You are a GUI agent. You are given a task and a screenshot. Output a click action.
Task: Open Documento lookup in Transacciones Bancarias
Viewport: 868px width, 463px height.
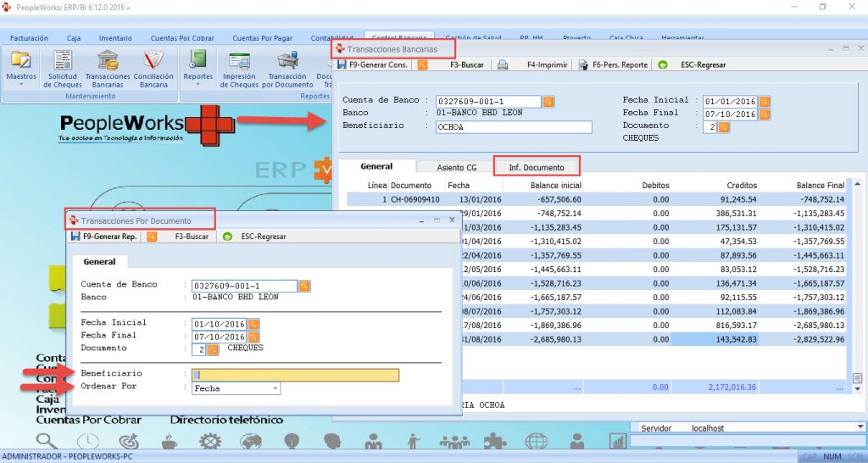click(724, 127)
